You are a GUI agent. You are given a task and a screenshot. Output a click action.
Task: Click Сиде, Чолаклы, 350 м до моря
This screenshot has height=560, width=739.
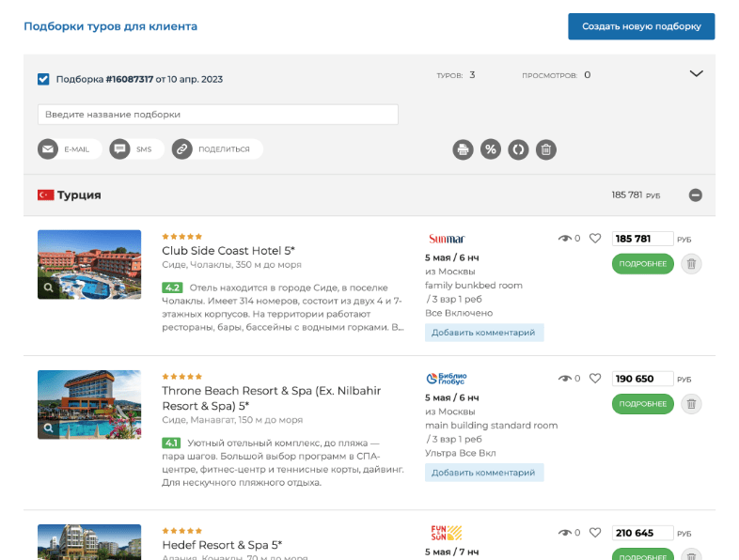click(232, 265)
